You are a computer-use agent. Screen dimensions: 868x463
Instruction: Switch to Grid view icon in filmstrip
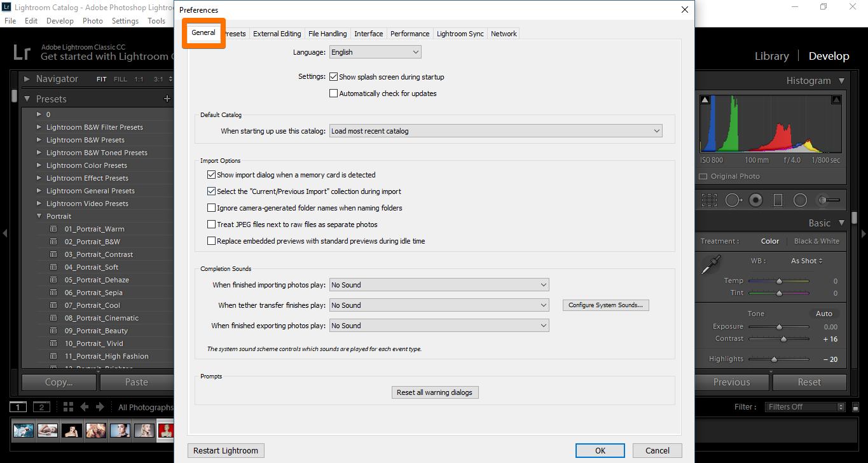point(69,407)
